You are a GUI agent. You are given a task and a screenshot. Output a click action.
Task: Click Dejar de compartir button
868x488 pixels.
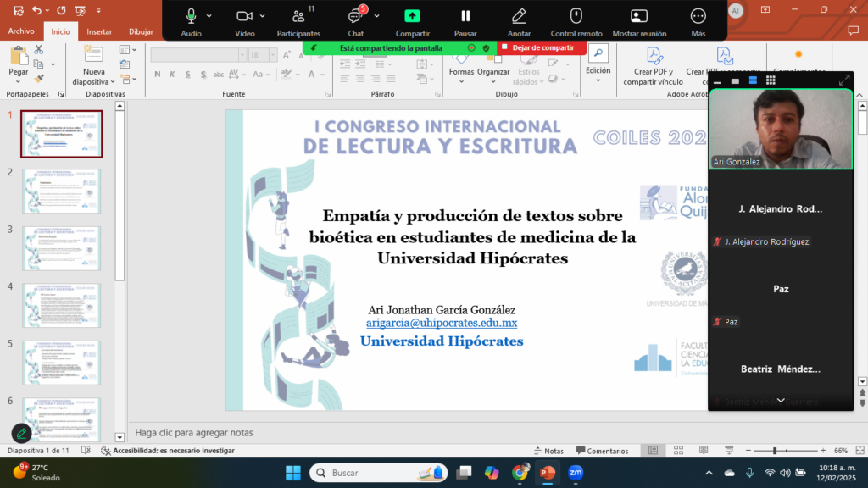tap(542, 48)
